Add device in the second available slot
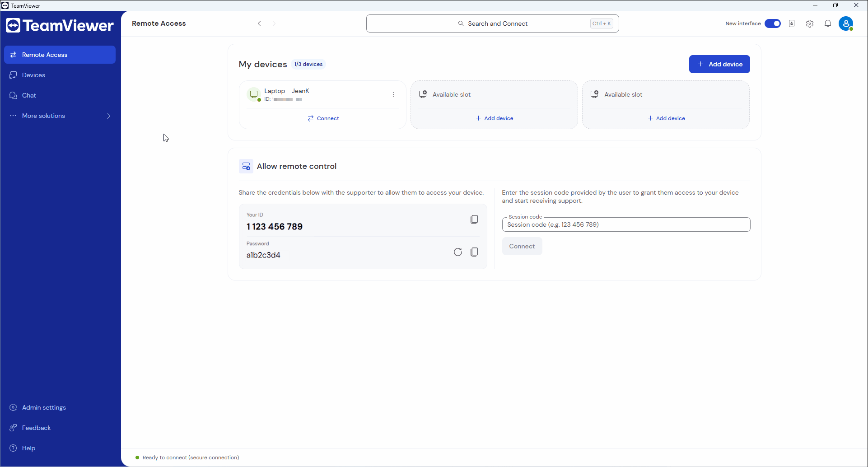This screenshot has width=868, height=467. click(x=666, y=118)
